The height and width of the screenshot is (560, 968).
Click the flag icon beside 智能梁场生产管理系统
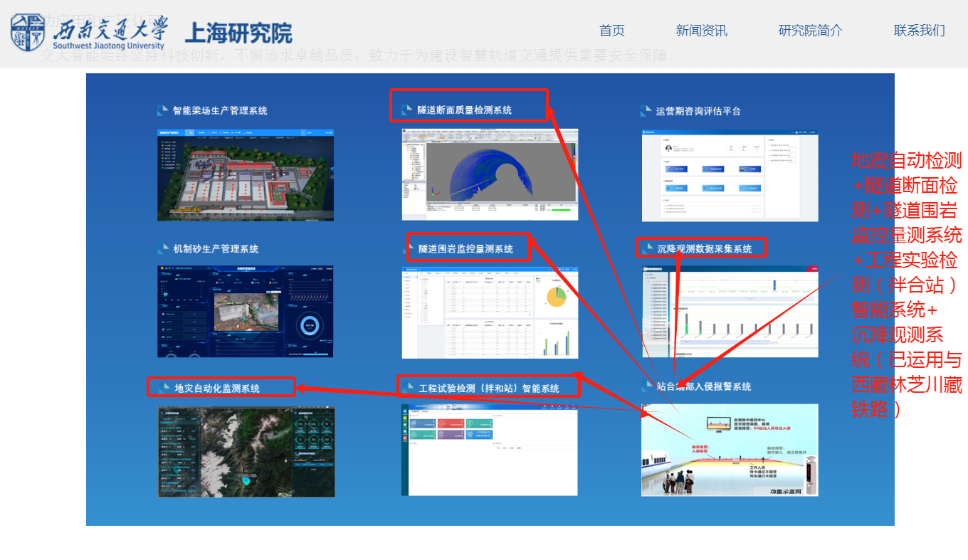coord(163,111)
